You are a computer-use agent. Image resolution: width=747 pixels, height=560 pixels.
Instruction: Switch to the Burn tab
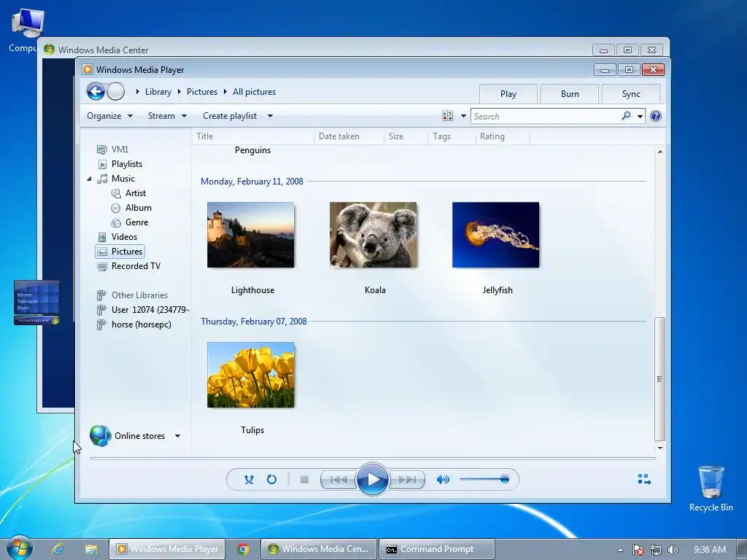[x=570, y=94]
